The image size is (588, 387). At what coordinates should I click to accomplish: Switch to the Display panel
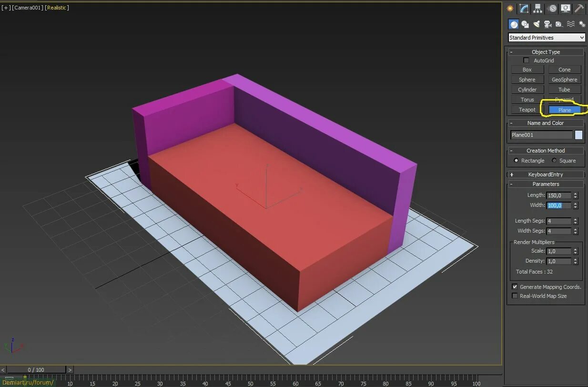coord(566,8)
